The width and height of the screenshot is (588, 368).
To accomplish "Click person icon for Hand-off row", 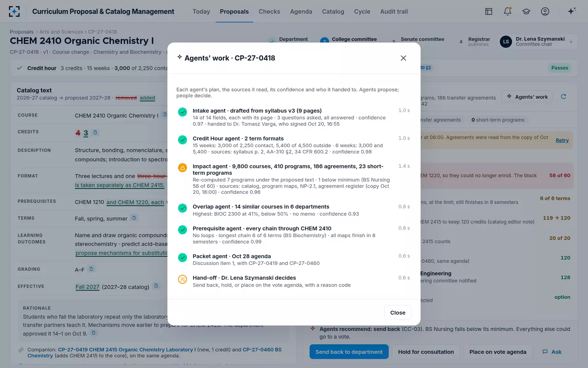I will 183,279.
